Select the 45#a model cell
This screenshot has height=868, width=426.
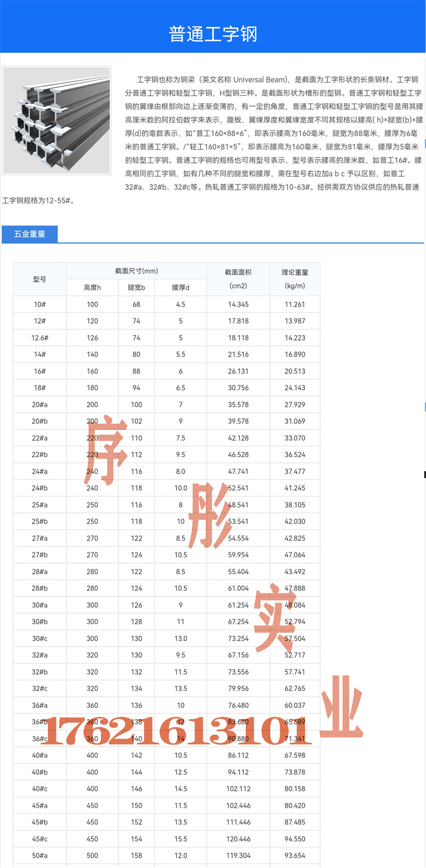[39, 806]
